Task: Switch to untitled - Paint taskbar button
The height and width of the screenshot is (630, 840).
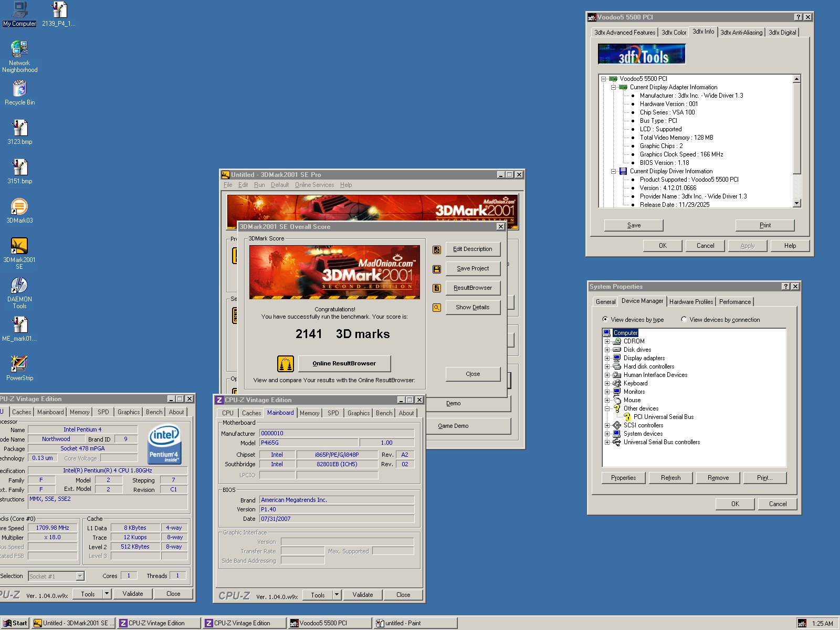Action: point(415,623)
